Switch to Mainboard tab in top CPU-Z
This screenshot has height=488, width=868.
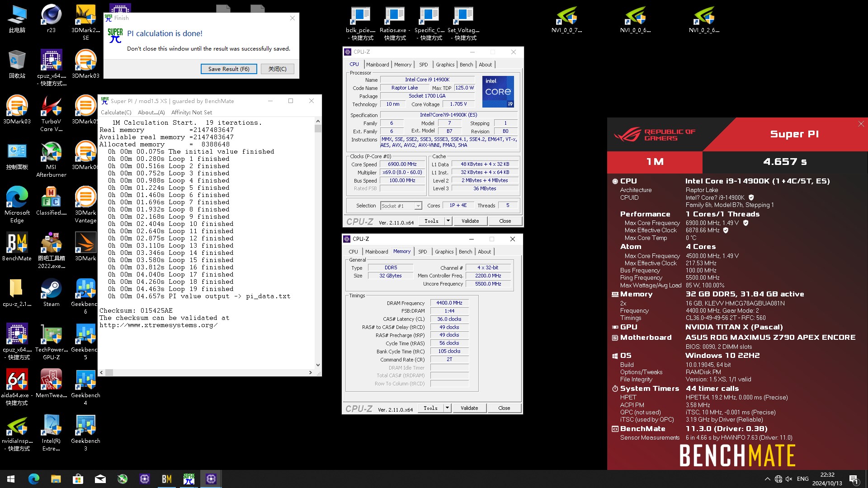click(377, 65)
